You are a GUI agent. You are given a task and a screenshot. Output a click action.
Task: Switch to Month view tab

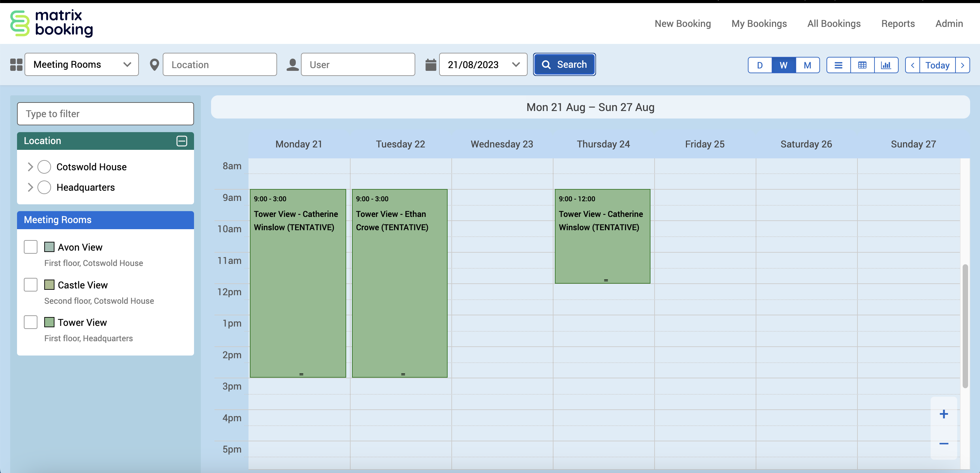807,65
